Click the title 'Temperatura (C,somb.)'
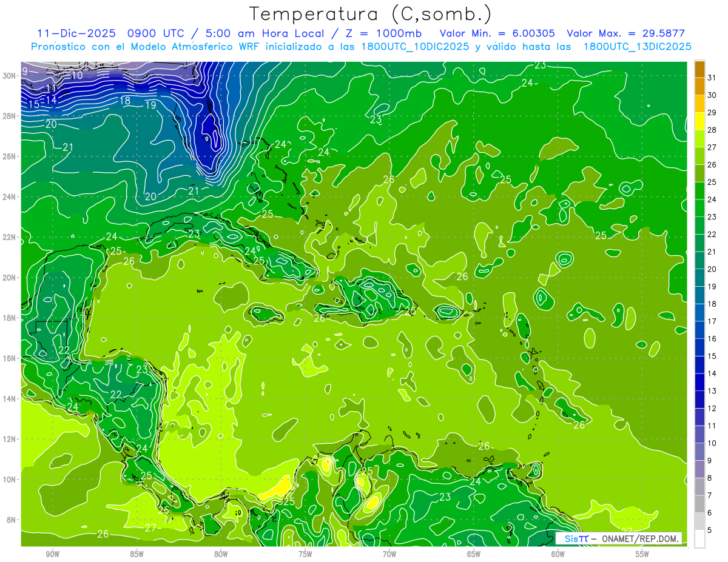The width and height of the screenshot is (728, 562). tap(371, 14)
